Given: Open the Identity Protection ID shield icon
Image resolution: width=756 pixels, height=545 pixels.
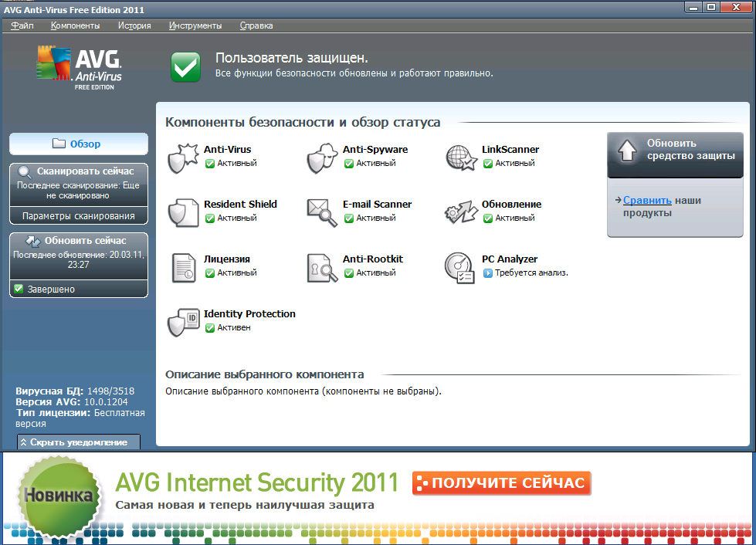Looking at the screenshot, I should click(183, 322).
